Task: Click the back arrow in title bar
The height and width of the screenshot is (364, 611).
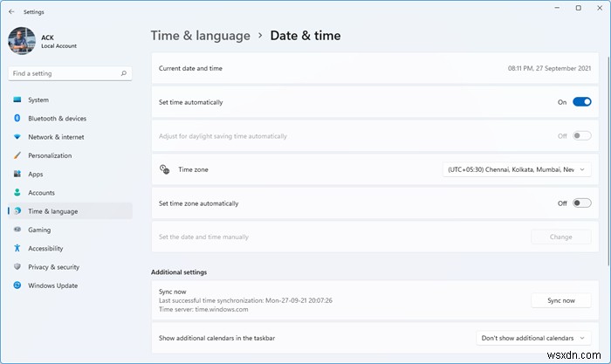Action: click(x=10, y=12)
